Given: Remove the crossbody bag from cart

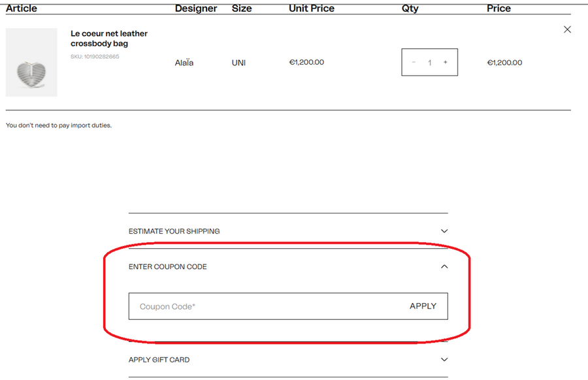Looking at the screenshot, I should [x=567, y=29].
